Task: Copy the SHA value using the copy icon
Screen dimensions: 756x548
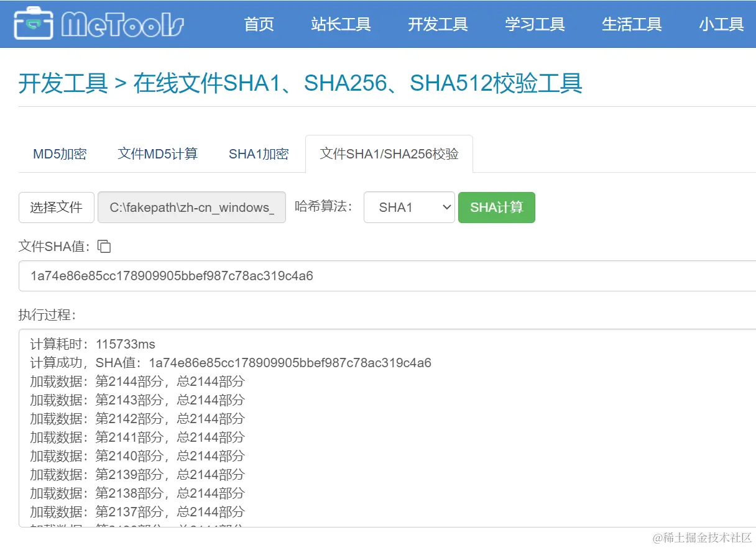Action: tap(104, 247)
